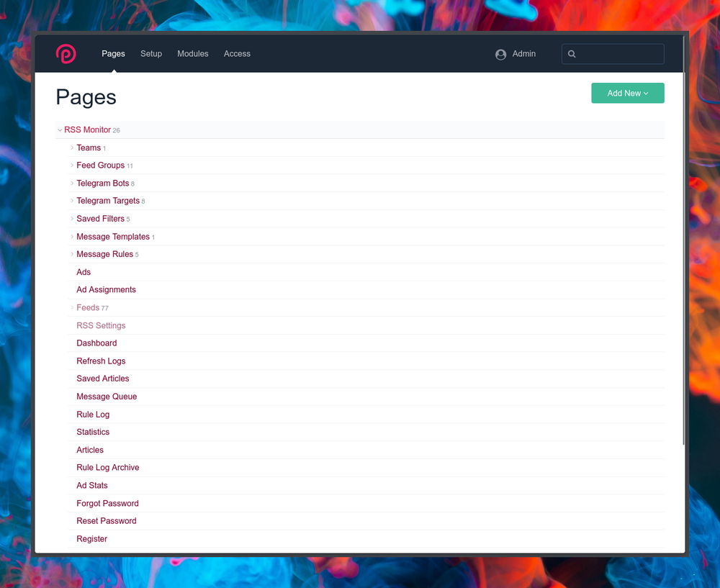Open the Refresh Logs page

[101, 361]
